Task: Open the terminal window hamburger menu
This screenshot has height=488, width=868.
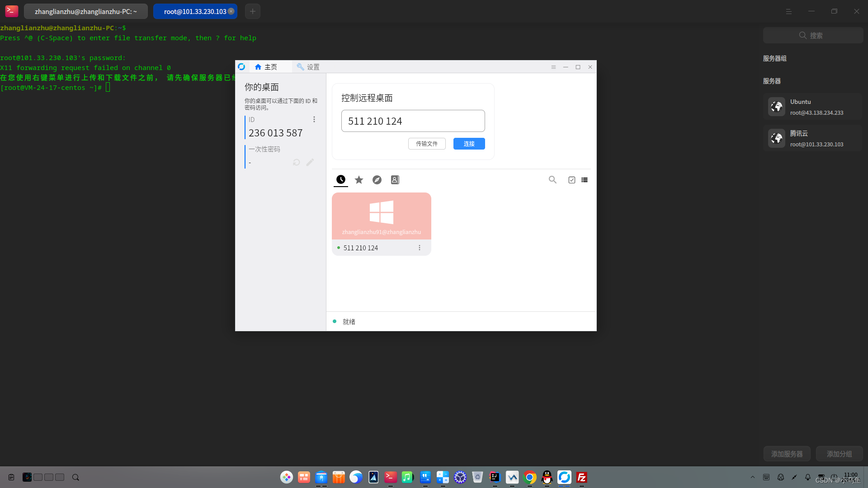Action: (x=789, y=11)
